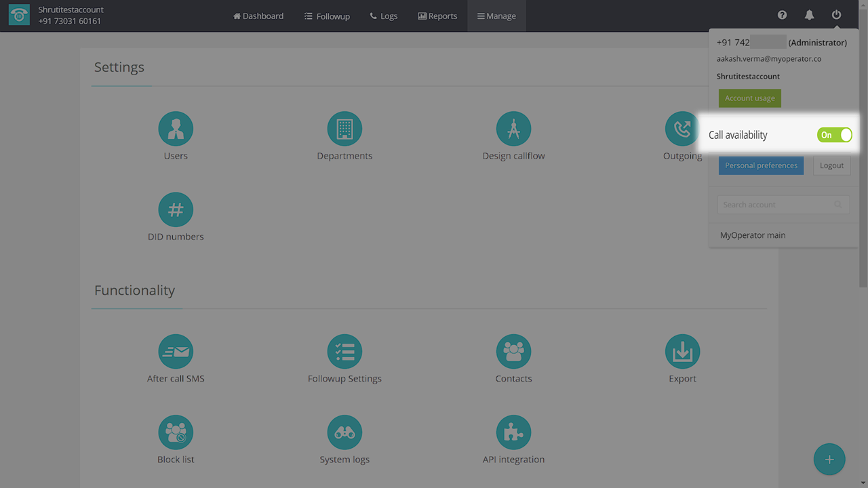868x488 pixels.
Task: Open Block list icon
Action: point(176,432)
